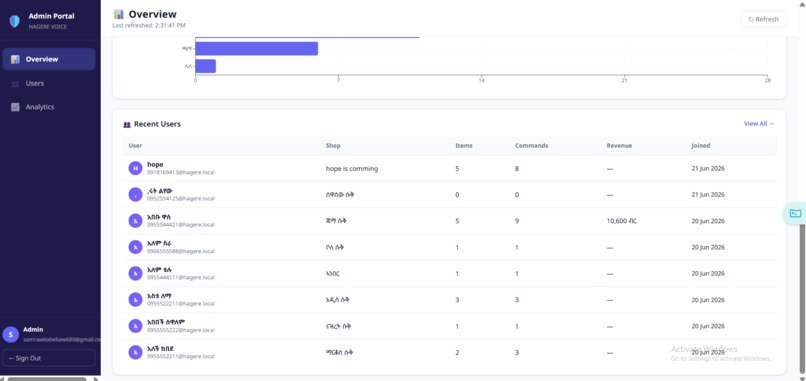Click the Sign Out button
The image size is (806, 381).
tap(49, 358)
